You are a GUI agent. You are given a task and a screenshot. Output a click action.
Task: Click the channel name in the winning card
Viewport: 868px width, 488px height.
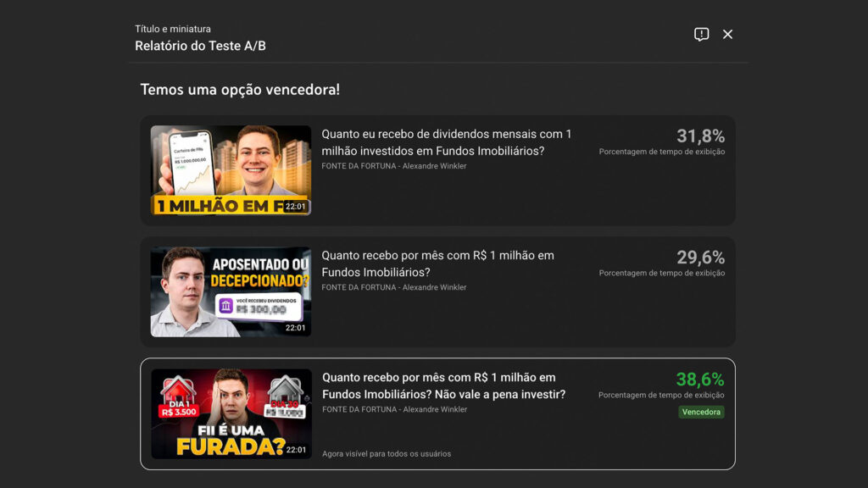(394, 409)
